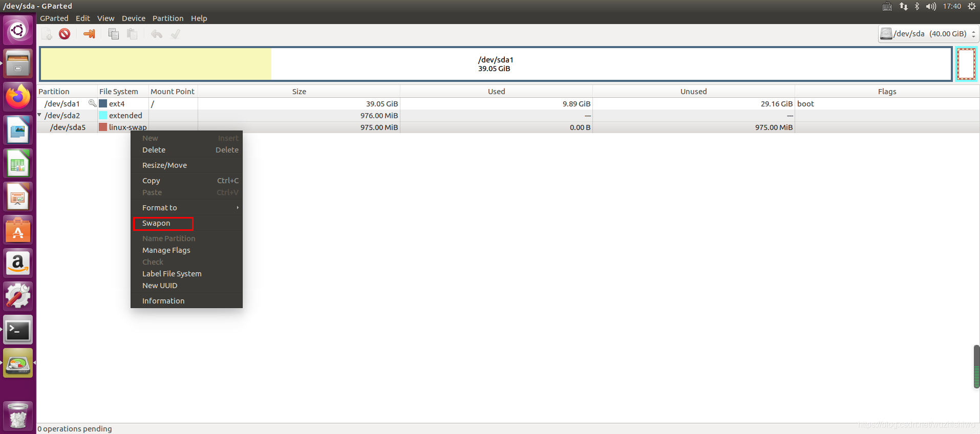Open Information in the context menu
The width and height of the screenshot is (980, 434).
pyautogui.click(x=186, y=301)
